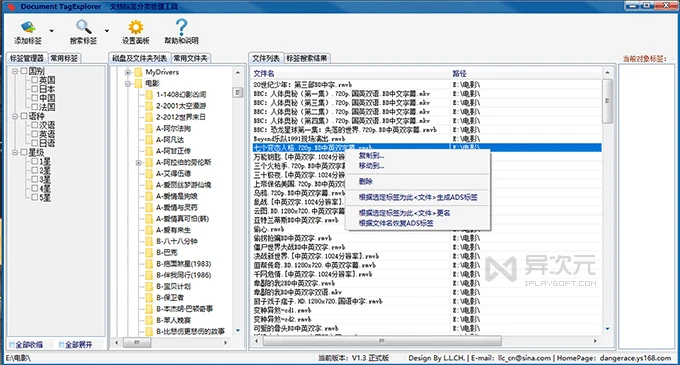This screenshot has width=680, height=365.
Task: Switch to the 常用标签 tab
Action: tap(64, 58)
